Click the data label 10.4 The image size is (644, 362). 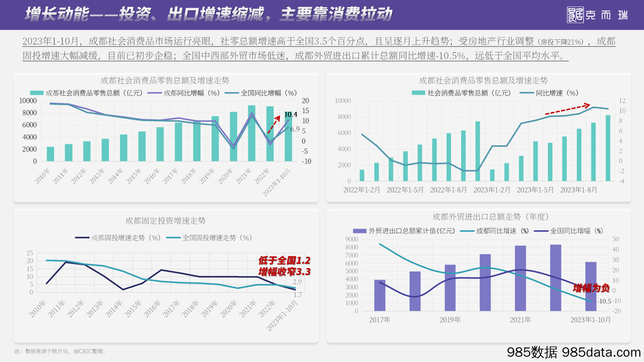point(290,114)
